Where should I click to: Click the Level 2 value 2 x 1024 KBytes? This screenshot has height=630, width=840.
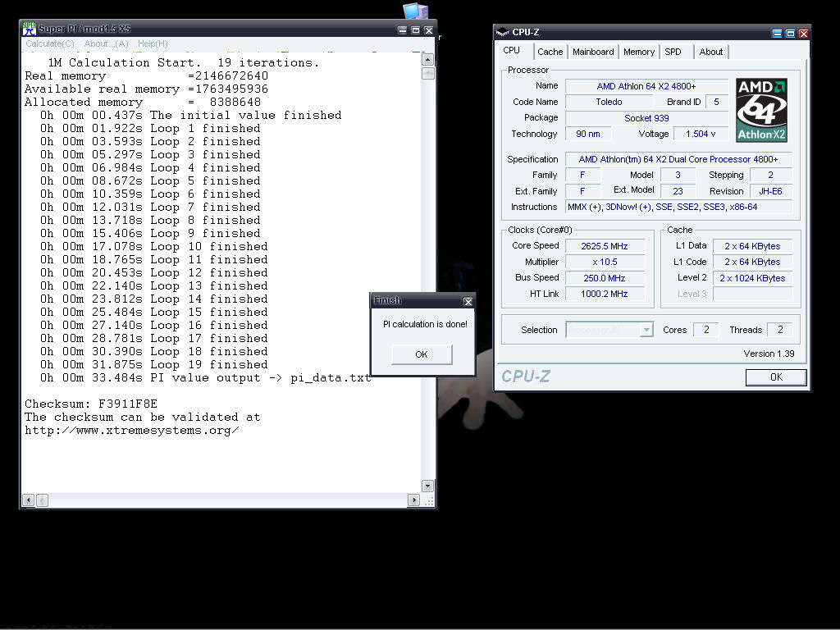(752, 278)
